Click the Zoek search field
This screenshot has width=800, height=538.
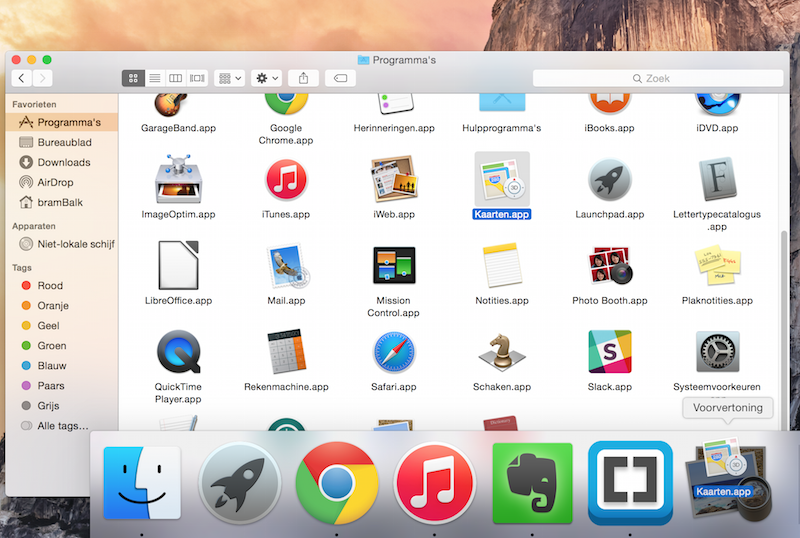[x=658, y=78]
